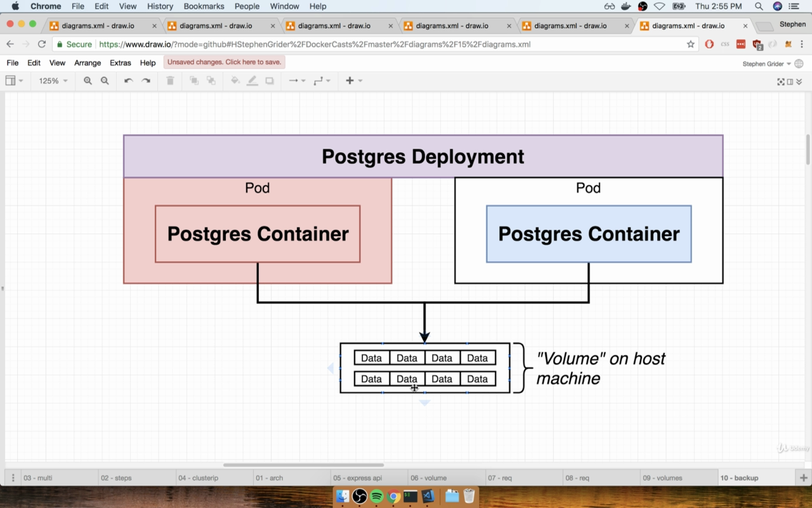This screenshot has width=812, height=508.
Task: Open the pages list three-dot menu
Action: [x=13, y=478]
